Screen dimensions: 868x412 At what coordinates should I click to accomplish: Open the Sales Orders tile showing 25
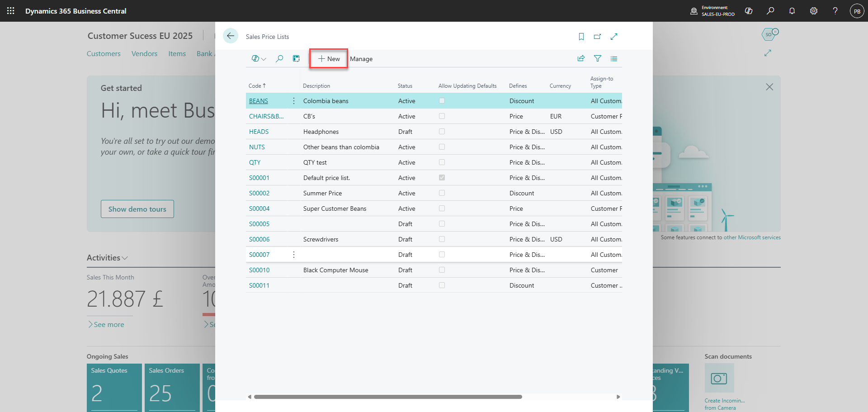(172, 388)
